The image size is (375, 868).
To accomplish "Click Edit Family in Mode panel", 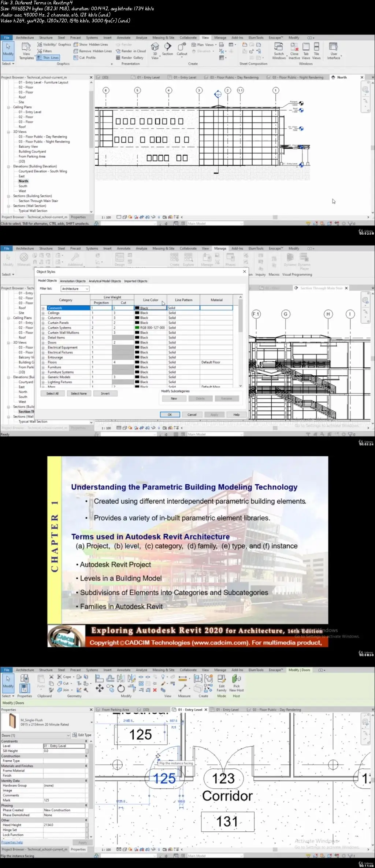I will tap(222, 683).
